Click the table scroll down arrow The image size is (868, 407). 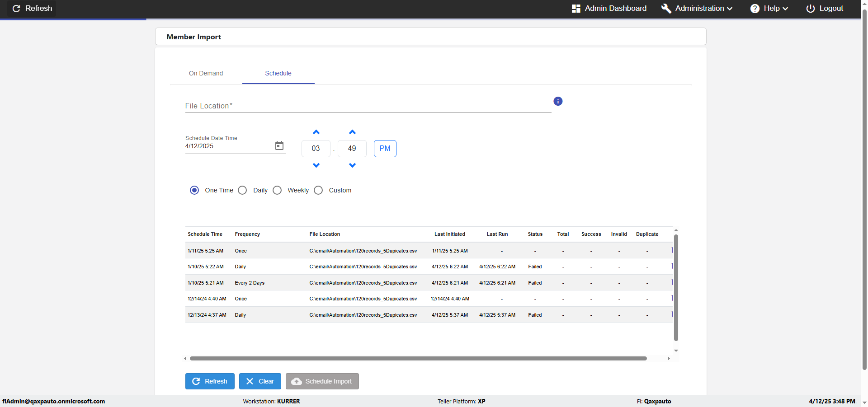(676, 351)
